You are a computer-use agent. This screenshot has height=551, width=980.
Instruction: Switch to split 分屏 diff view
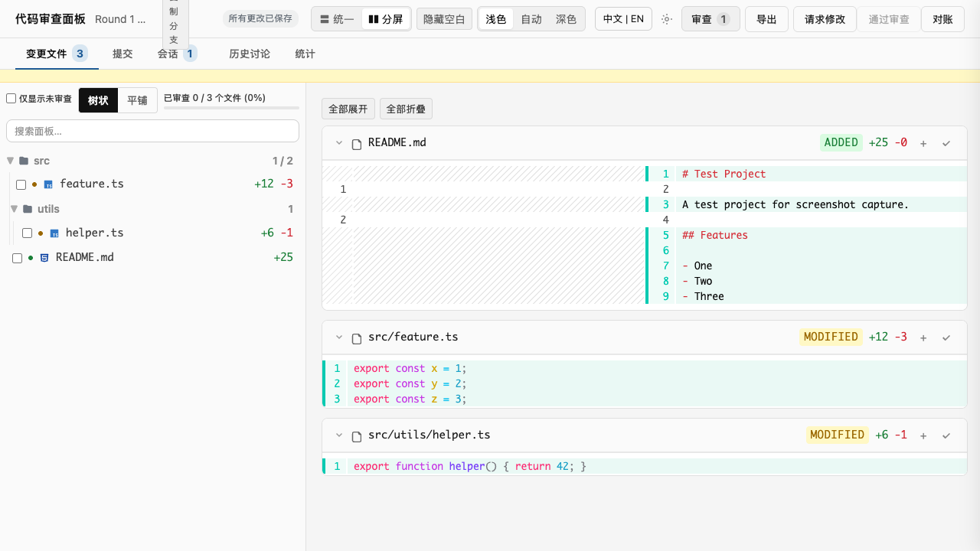tap(385, 19)
